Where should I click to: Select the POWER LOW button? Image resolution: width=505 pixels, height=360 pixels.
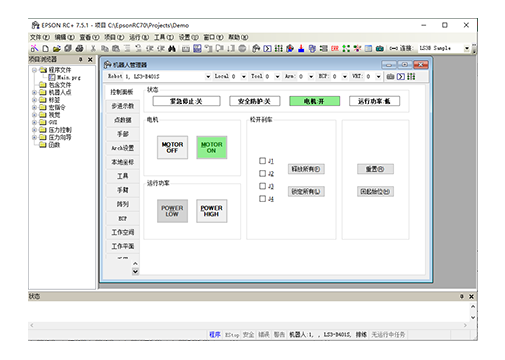coord(172,211)
